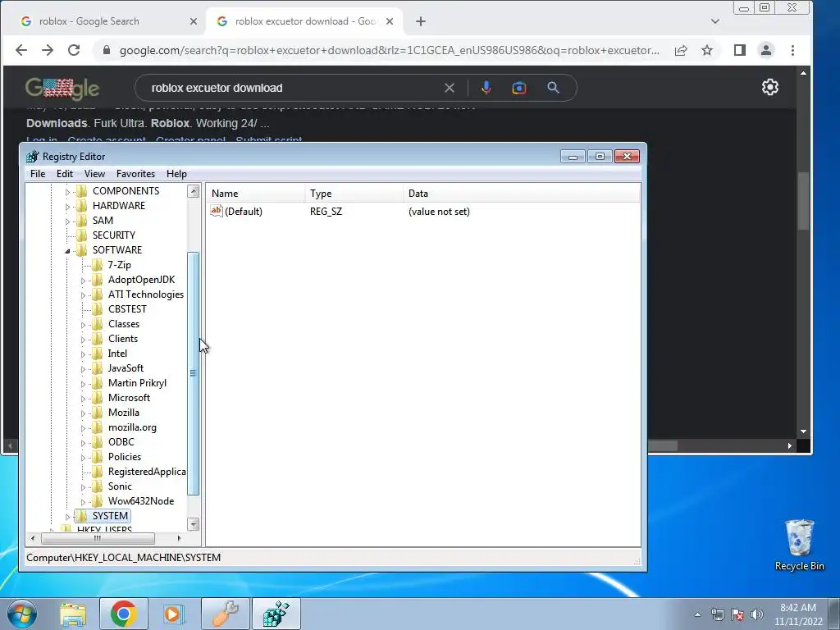Open the File menu in Registry Editor
The image size is (840, 630).
(x=38, y=174)
